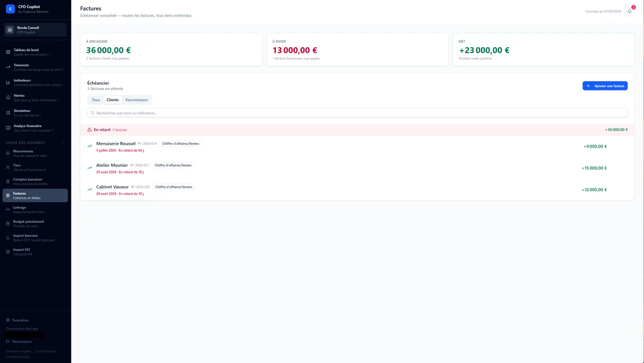Open the notifications bell in the header
This screenshot has width=644, height=363.
pyautogui.click(x=629, y=11)
